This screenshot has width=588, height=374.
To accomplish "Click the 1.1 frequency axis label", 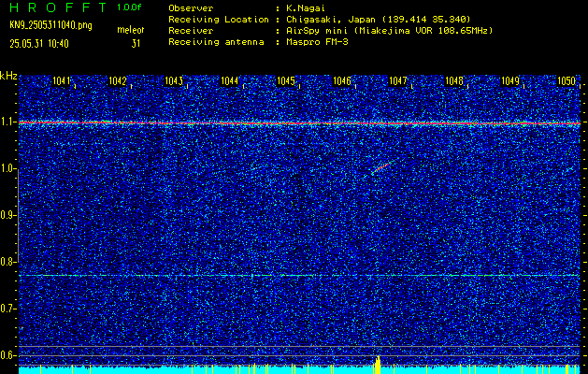I will (7, 122).
